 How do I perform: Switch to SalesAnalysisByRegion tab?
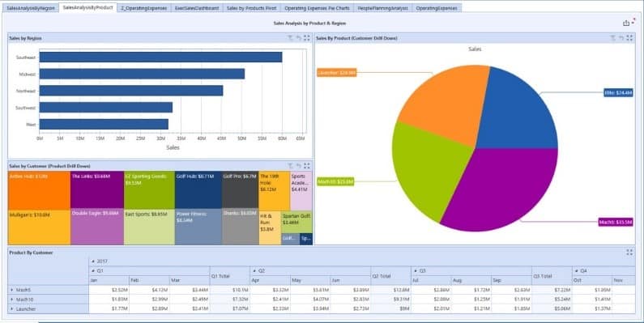(x=31, y=8)
